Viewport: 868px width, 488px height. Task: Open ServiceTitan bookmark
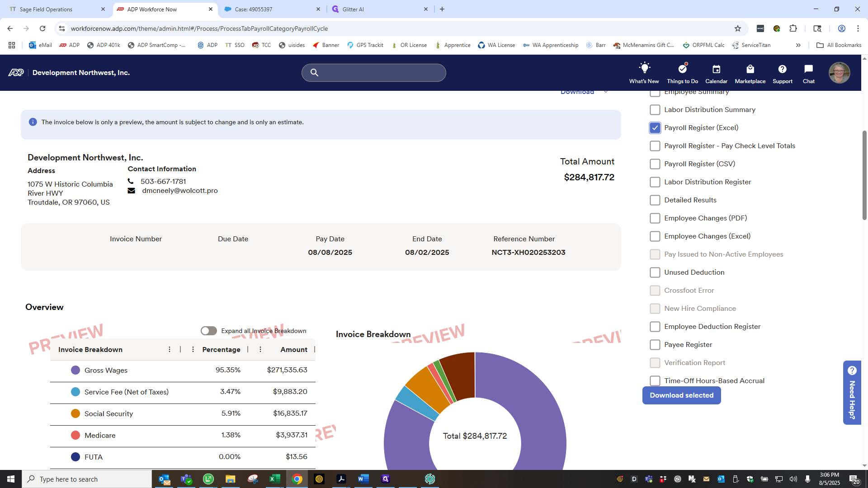coord(751,45)
